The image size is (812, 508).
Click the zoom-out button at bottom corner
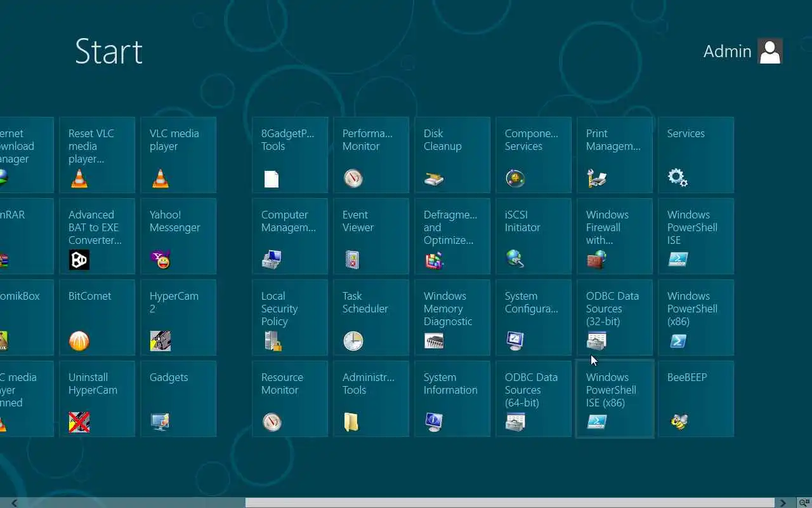coord(803,503)
